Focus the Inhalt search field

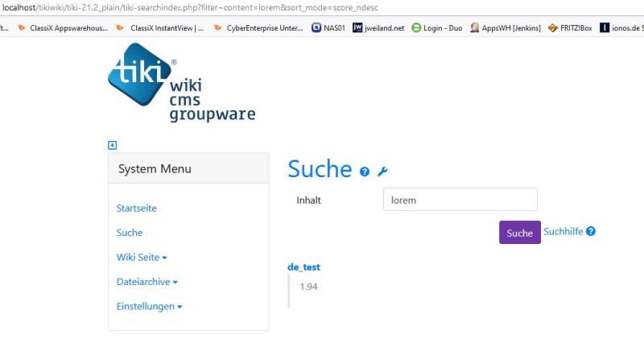(x=460, y=200)
